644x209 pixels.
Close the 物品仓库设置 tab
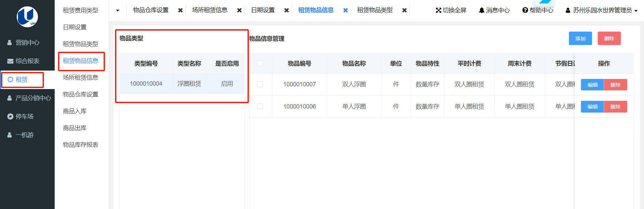(180, 10)
